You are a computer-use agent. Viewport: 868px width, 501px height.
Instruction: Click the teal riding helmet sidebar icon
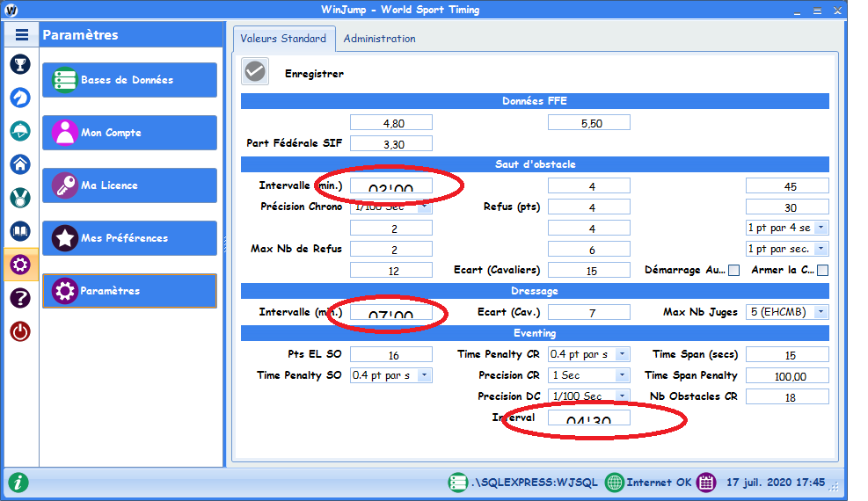20,131
